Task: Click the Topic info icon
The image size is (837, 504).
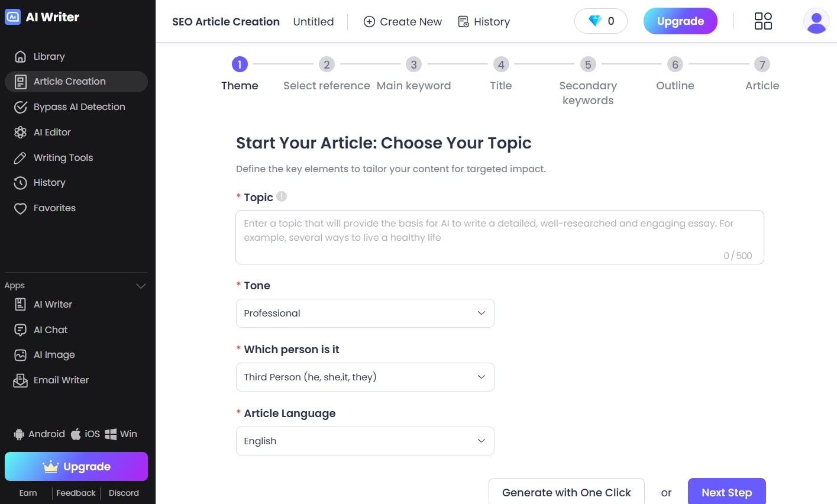Action: click(x=282, y=196)
